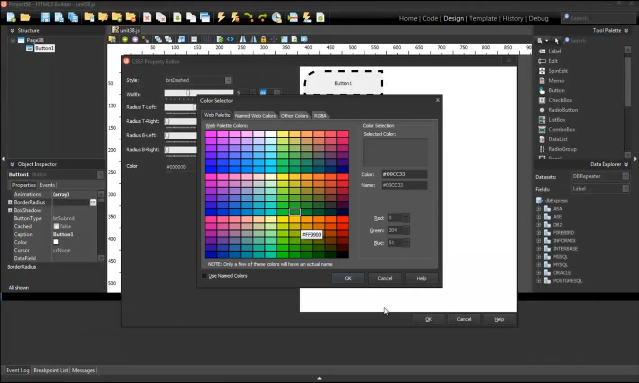Screen dimensions: 639x383
Task: Click Cancel in the Color Selector dialog
Action: 385,278
